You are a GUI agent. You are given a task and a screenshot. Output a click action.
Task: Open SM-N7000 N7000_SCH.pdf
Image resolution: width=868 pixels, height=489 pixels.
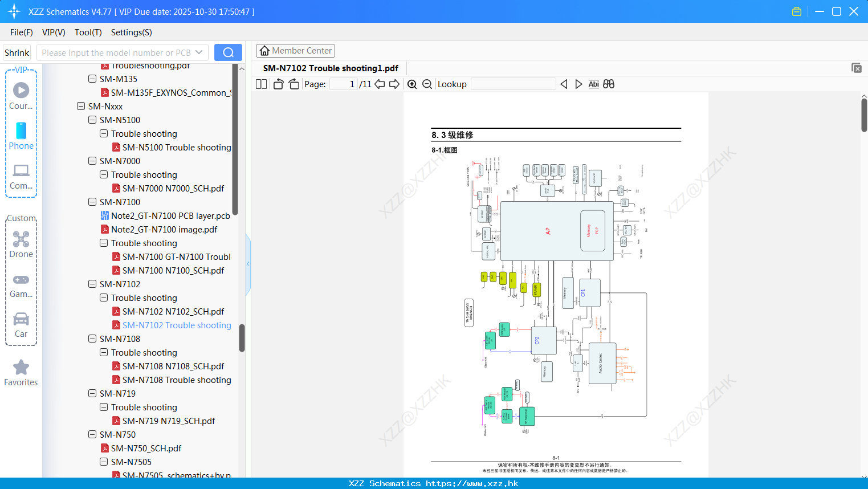173,188
